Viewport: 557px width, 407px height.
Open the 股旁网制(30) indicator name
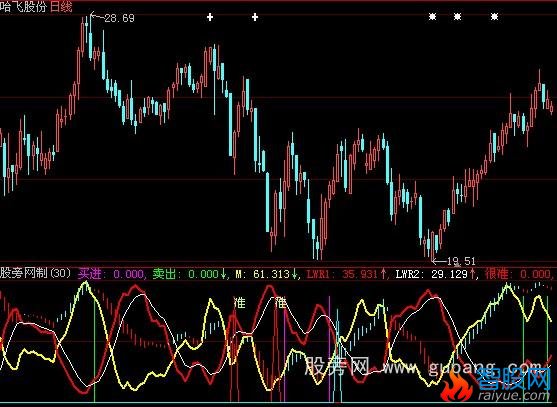tap(36, 273)
